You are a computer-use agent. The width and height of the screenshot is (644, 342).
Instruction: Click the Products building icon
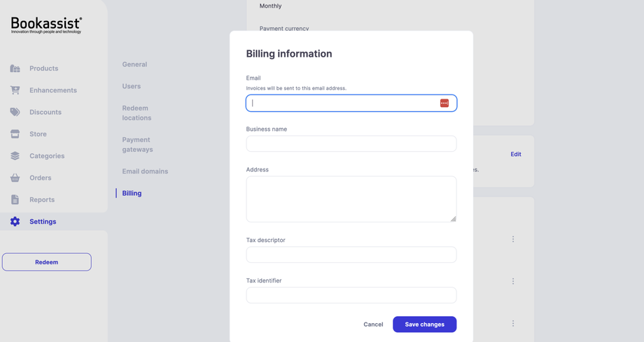pos(15,69)
